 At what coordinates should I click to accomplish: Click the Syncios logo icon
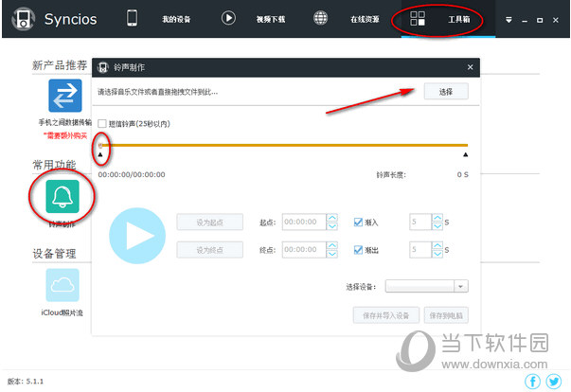pyautogui.click(x=24, y=19)
